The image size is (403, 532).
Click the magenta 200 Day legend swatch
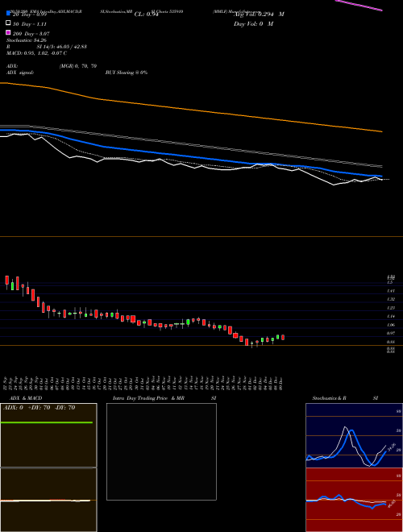point(8,32)
